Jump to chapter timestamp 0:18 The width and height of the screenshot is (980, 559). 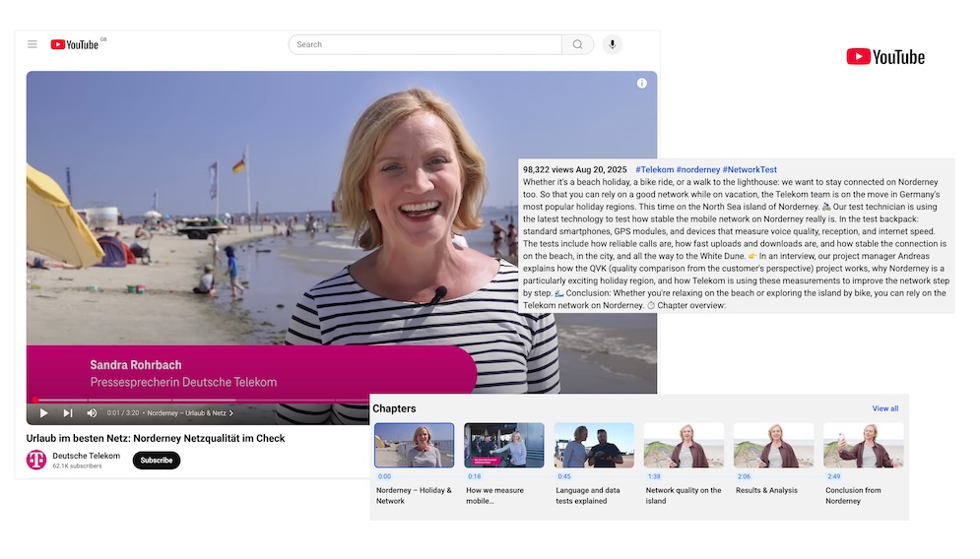(x=475, y=476)
